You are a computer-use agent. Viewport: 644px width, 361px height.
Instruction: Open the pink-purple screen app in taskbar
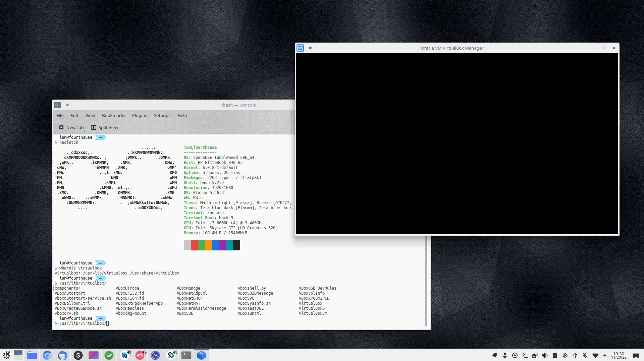click(x=94, y=355)
